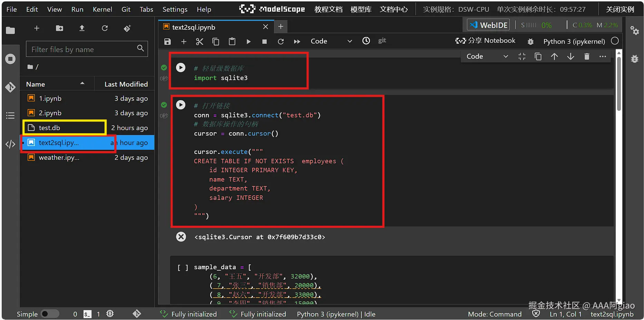Delete the active cell with the trash icon

(586, 57)
